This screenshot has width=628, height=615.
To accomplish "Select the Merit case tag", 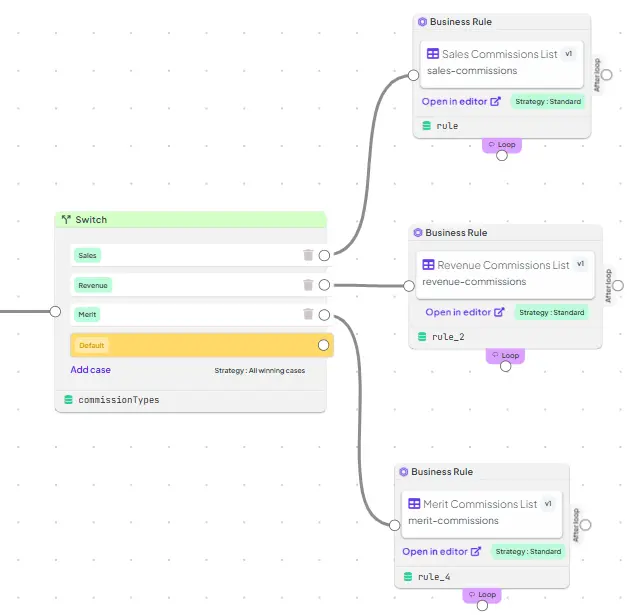I will coord(87,314).
